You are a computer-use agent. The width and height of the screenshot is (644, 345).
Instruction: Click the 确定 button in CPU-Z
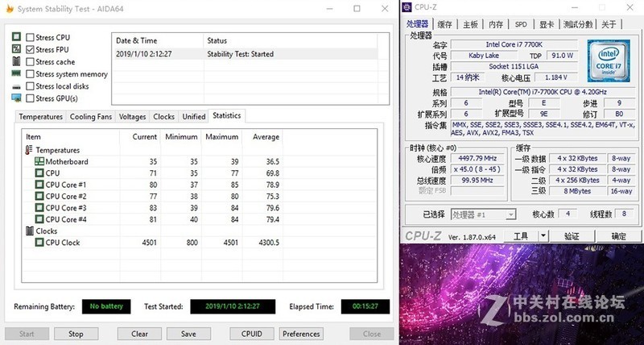[619, 236]
